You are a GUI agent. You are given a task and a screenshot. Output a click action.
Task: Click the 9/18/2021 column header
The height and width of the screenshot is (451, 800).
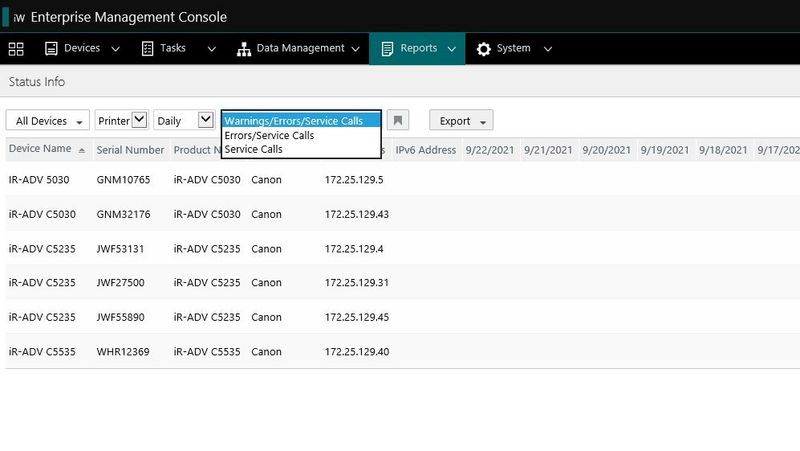723,149
